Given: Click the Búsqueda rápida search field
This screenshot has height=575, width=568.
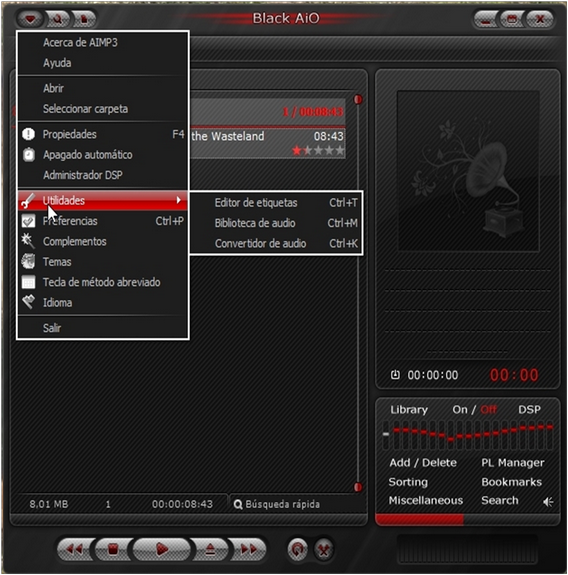Looking at the screenshot, I should coord(297,504).
